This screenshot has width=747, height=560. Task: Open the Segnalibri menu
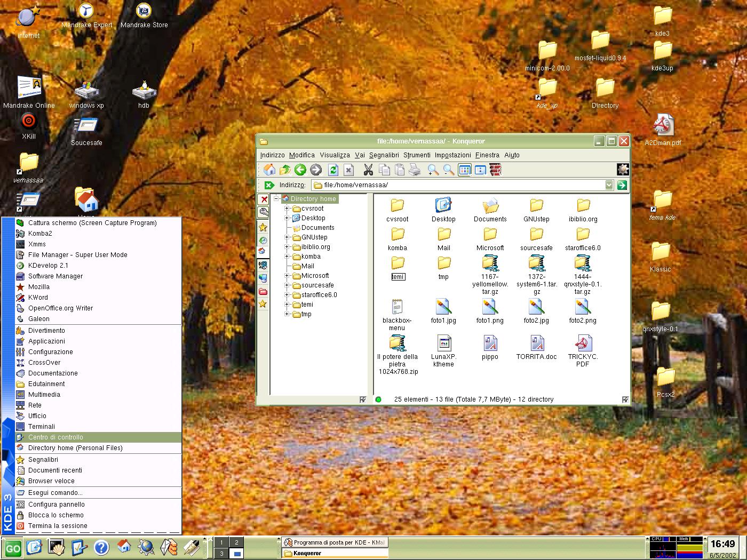coord(384,155)
